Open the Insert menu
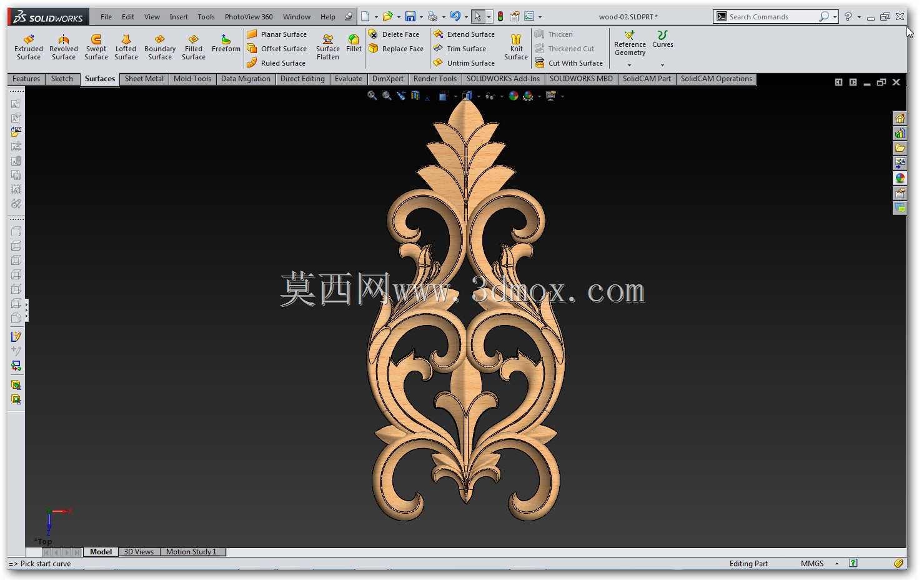 click(x=179, y=17)
